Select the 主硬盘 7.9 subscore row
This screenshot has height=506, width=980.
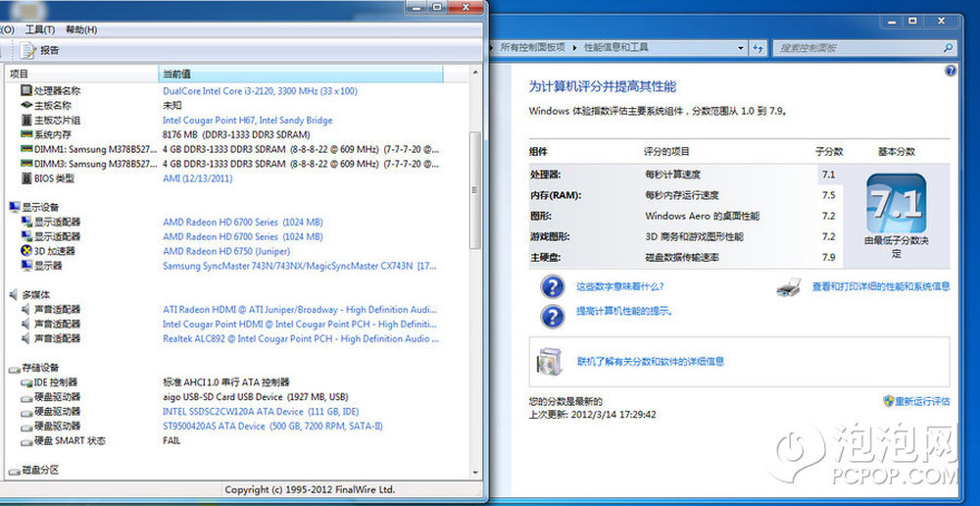coord(686,258)
